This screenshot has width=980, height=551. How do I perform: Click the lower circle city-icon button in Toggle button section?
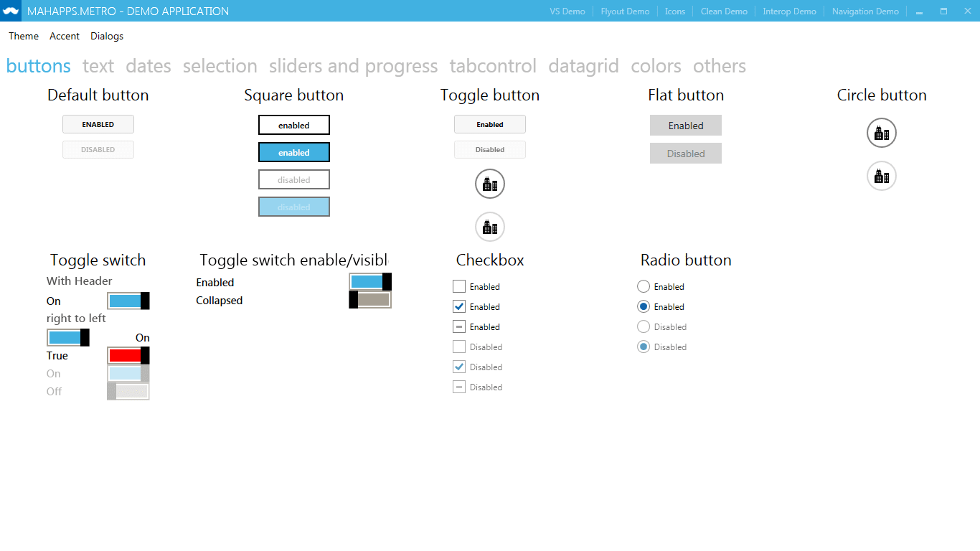pos(489,227)
